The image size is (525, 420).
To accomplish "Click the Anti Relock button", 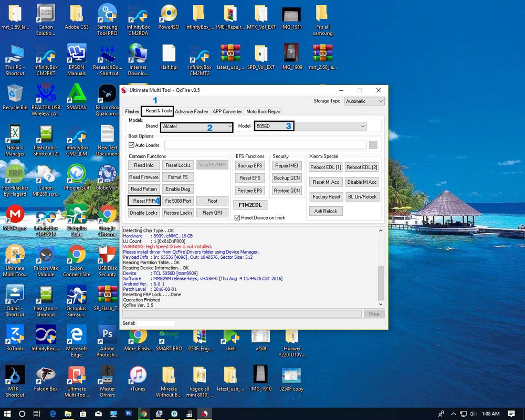I will [326, 211].
